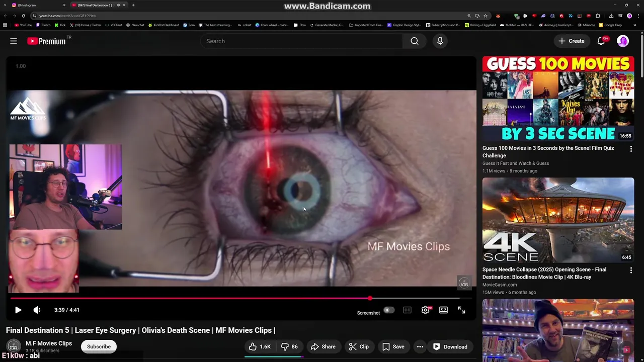This screenshot has height=362, width=644.
Task: Open the Chrome three-dot menu
Action: [x=637, y=16]
